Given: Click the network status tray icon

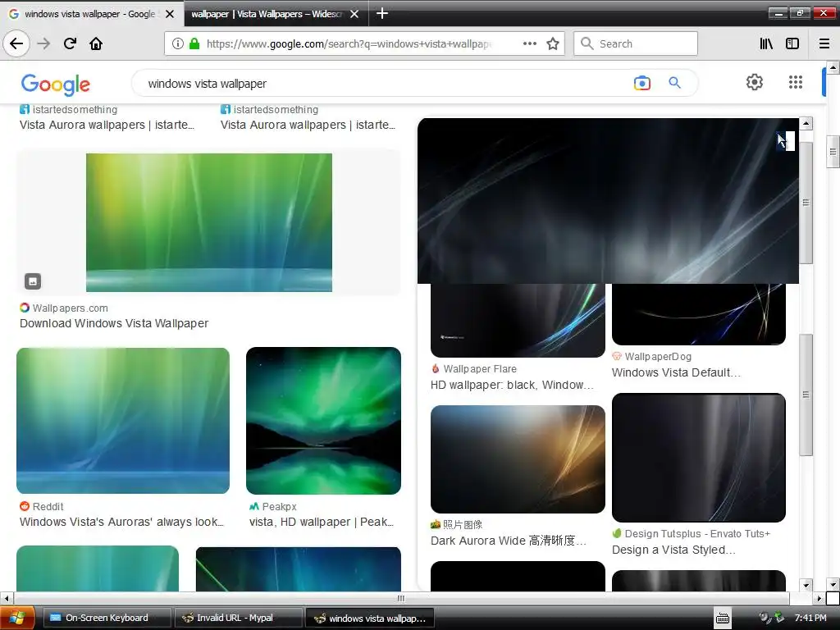Looking at the screenshot, I should click(779, 617).
